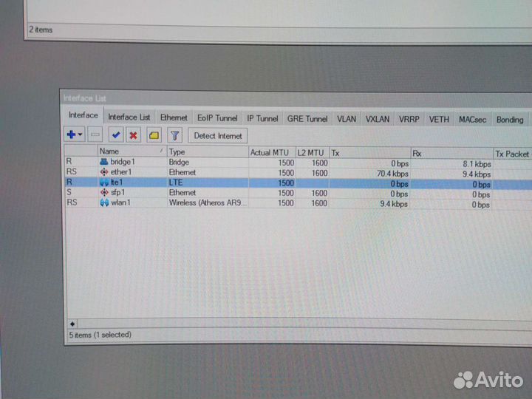Click the yellow Comment toolbar button
Image resolution: width=532 pixels, height=399 pixels.
tap(154, 135)
